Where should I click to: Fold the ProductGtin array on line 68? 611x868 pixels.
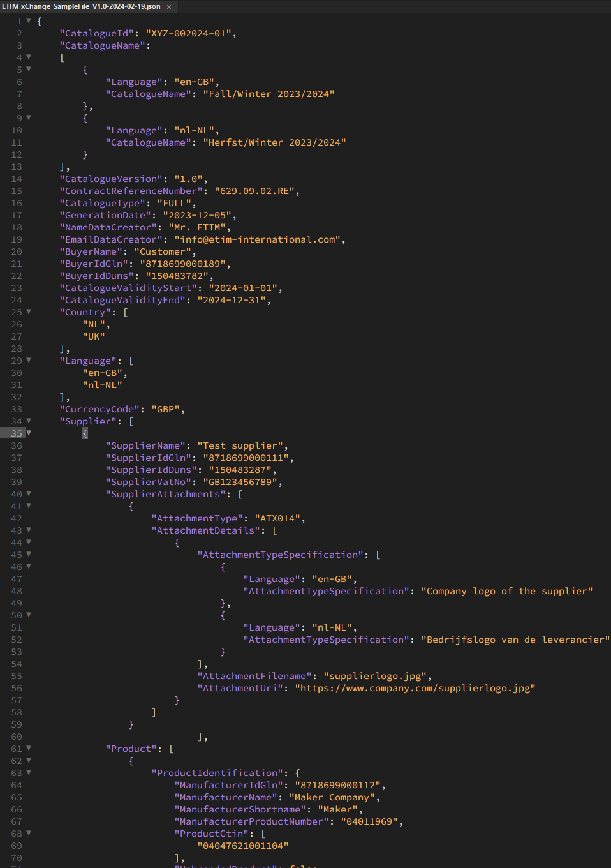(29, 833)
